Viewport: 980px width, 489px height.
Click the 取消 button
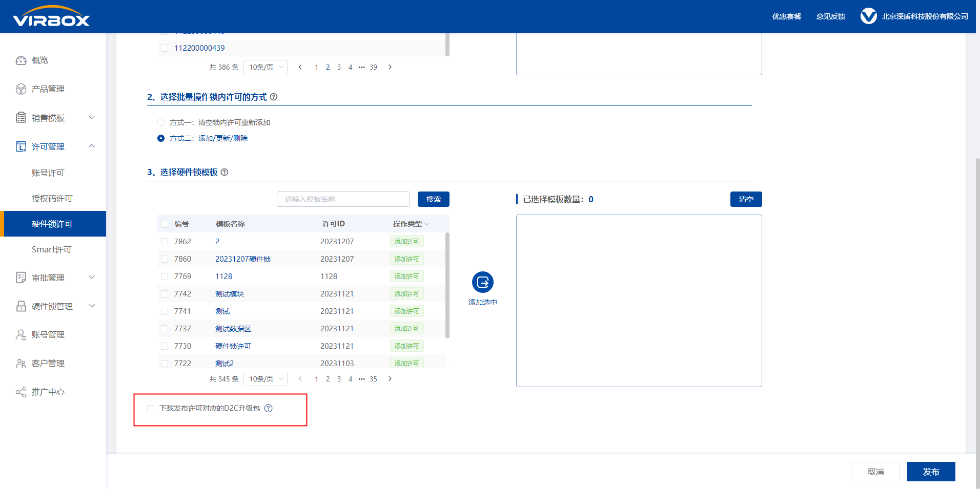(876, 472)
